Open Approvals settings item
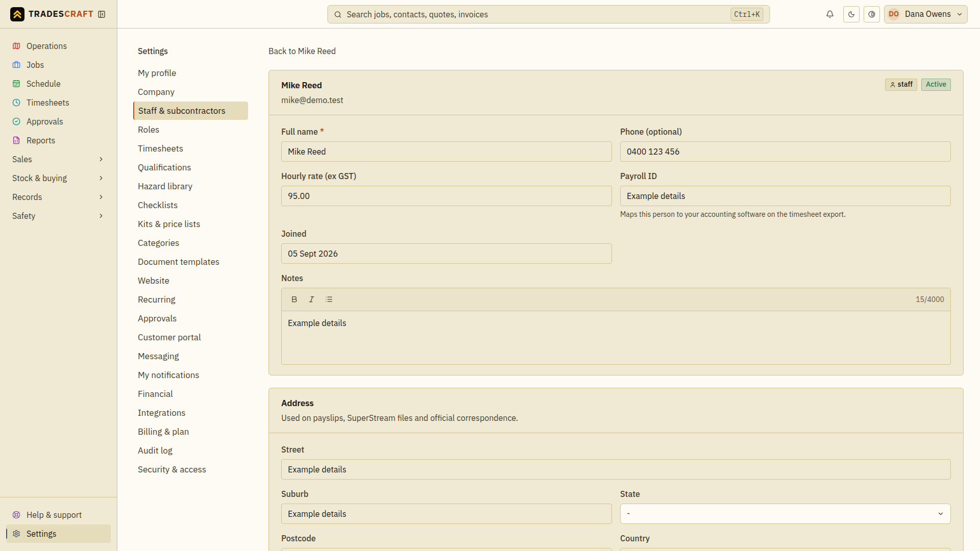Image resolution: width=980 pixels, height=551 pixels. pos(190,318)
